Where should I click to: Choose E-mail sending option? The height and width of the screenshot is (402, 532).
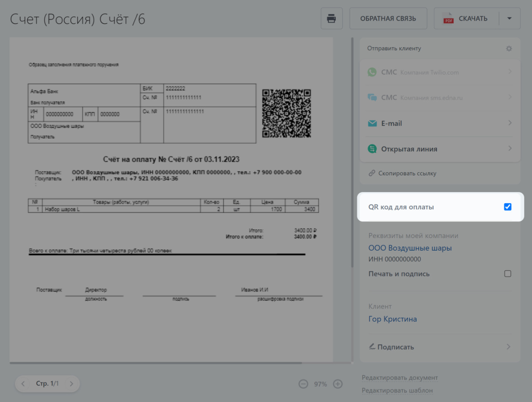440,123
